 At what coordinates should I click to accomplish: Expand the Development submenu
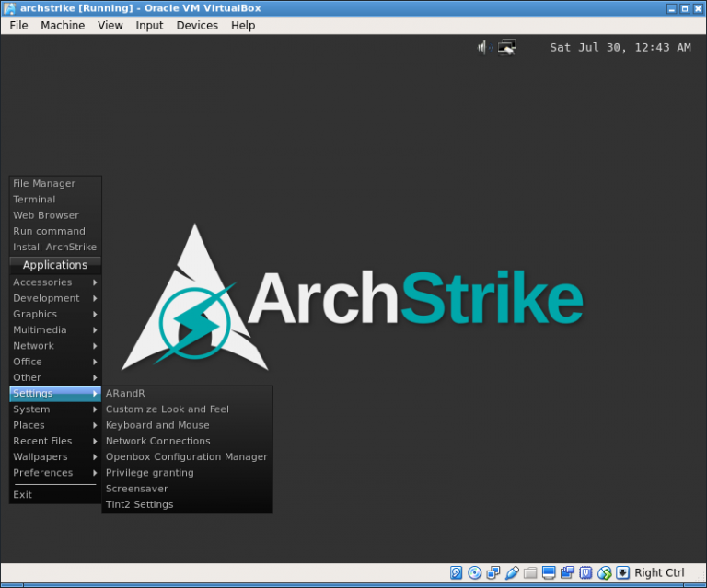[x=55, y=298]
